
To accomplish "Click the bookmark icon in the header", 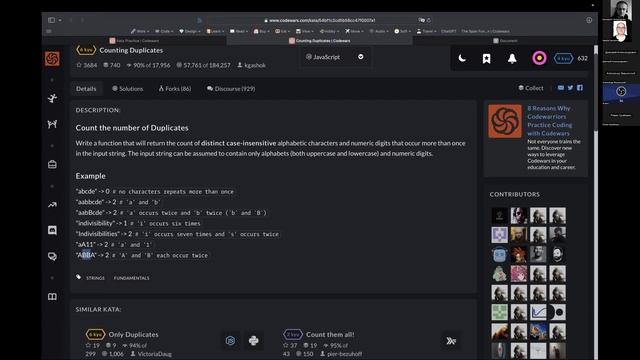I will pos(487,59).
